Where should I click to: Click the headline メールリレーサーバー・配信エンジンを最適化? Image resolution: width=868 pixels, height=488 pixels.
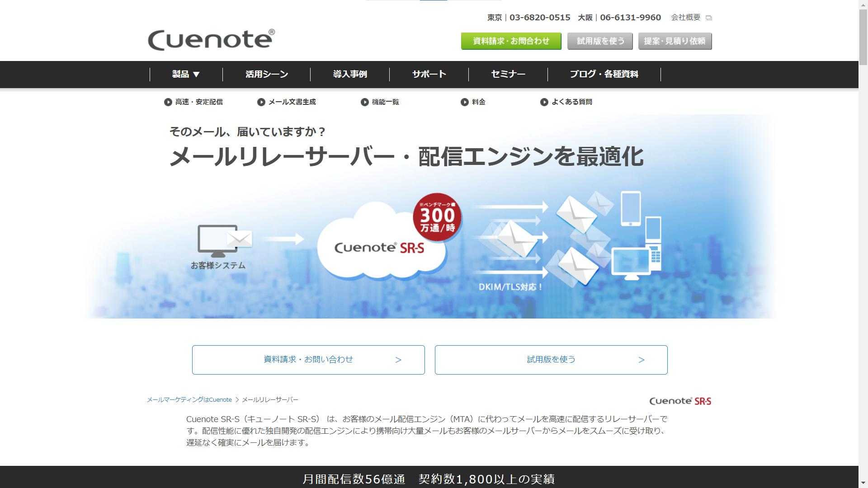tap(406, 157)
